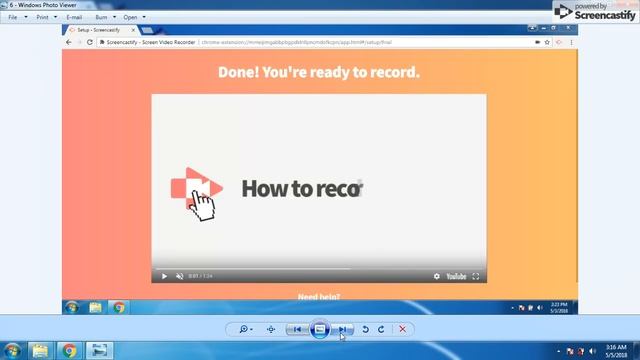Open the Windows Start menu on bottom taskbar
The height and width of the screenshot is (360, 640).
pos(12,351)
